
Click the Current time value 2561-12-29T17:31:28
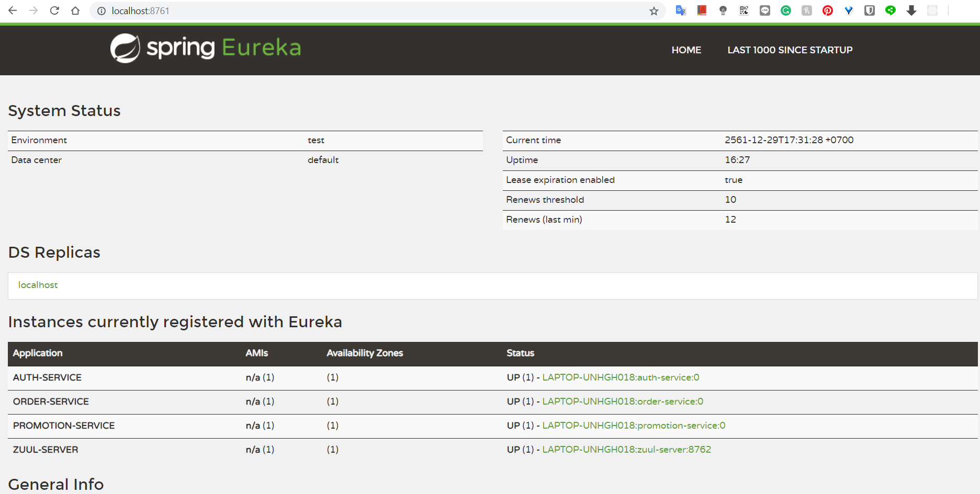[789, 140]
